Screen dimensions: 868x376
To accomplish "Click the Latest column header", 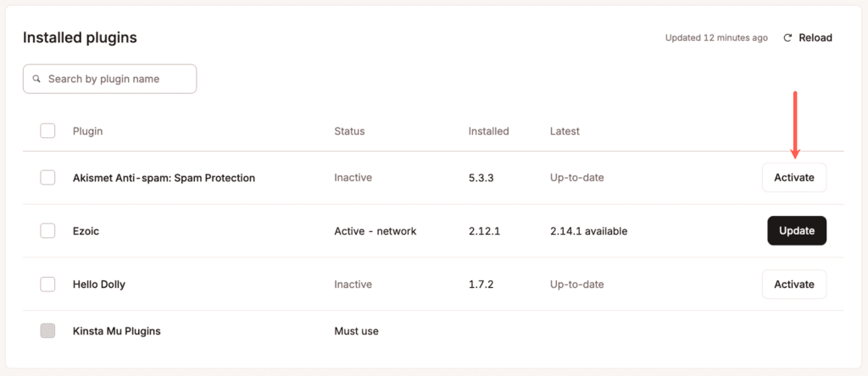I will point(565,131).
